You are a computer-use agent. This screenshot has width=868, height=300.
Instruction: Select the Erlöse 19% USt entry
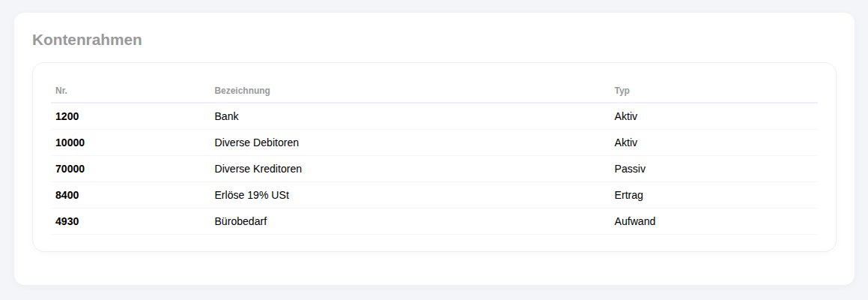(252, 195)
